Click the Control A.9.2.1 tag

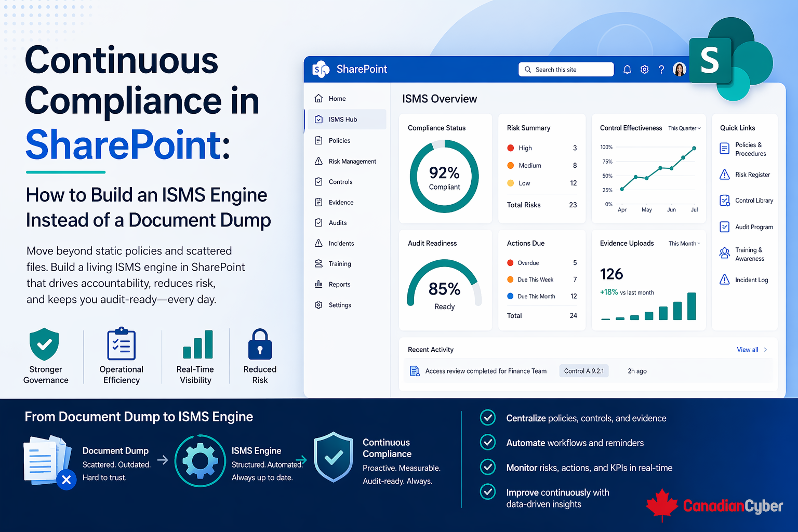pyautogui.click(x=584, y=371)
